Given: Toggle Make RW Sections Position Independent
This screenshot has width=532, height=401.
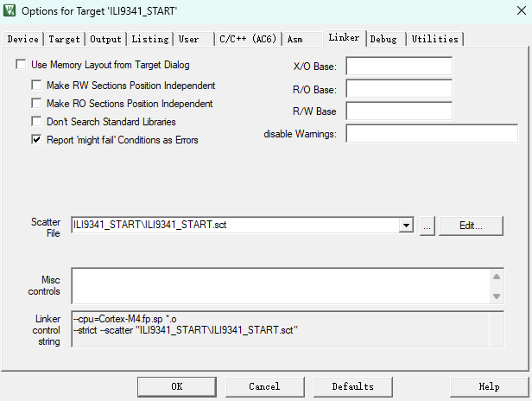Looking at the screenshot, I should pyautogui.click(x=36, y=85).
